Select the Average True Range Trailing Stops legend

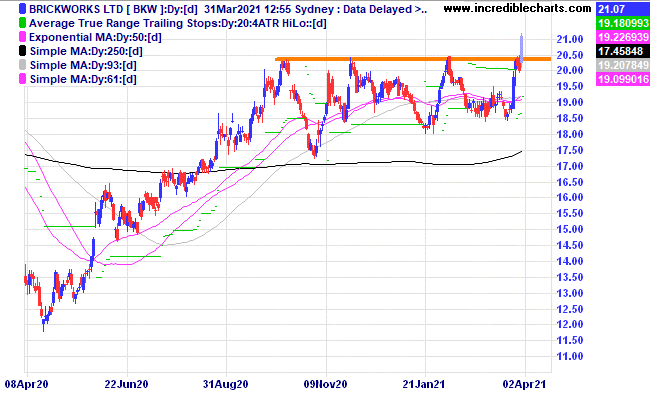click(178, 23)
